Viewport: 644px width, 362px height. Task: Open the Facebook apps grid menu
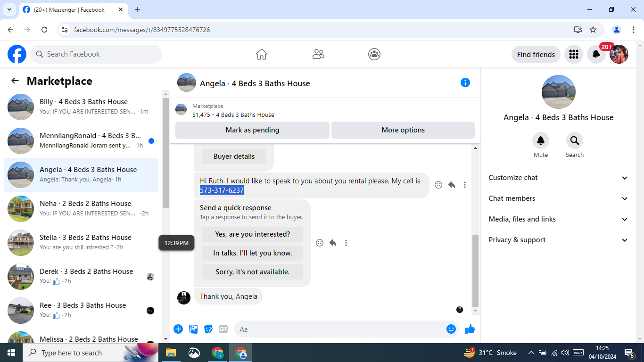pos(574,54)
